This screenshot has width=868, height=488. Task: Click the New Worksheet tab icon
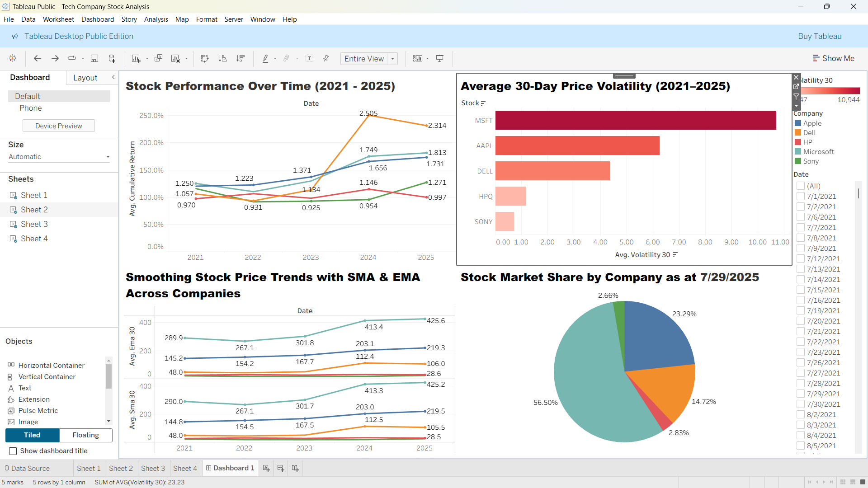pos(266,468)
